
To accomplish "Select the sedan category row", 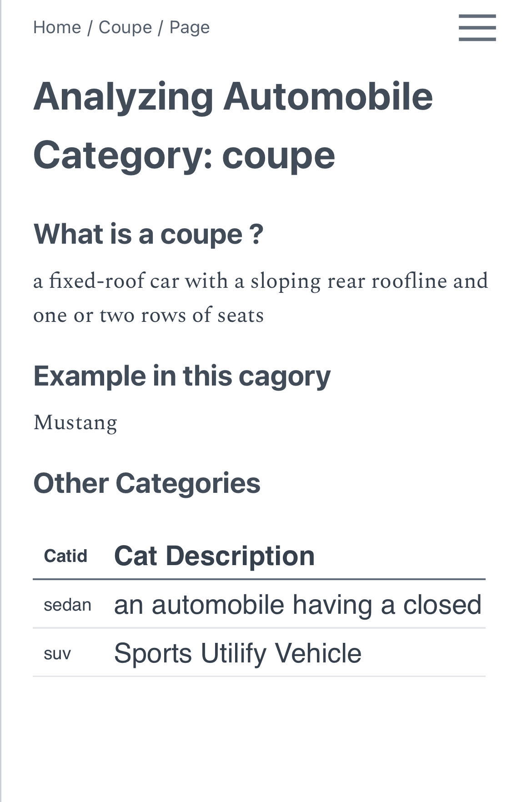I will (x=259, y=605).
